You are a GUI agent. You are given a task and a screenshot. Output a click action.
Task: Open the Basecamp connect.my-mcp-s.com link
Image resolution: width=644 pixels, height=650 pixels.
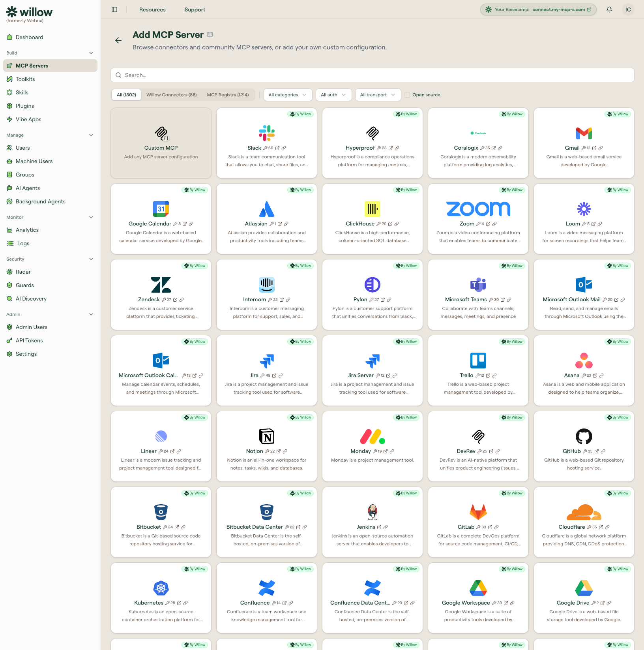pyautogui.click(x=538, y=9)
